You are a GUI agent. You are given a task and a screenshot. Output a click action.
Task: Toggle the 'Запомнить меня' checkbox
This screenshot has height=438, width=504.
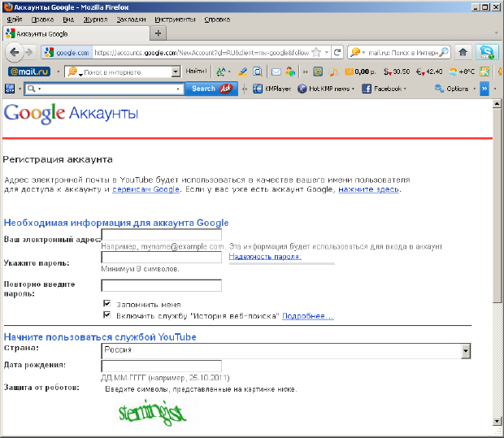coord(106,304)
